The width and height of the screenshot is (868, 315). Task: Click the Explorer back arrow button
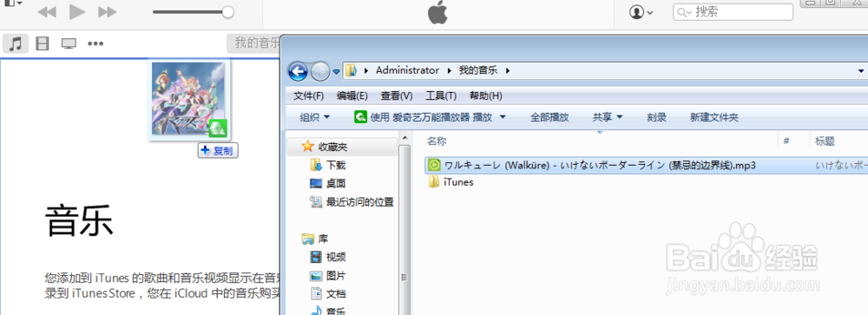click(299, 71)
